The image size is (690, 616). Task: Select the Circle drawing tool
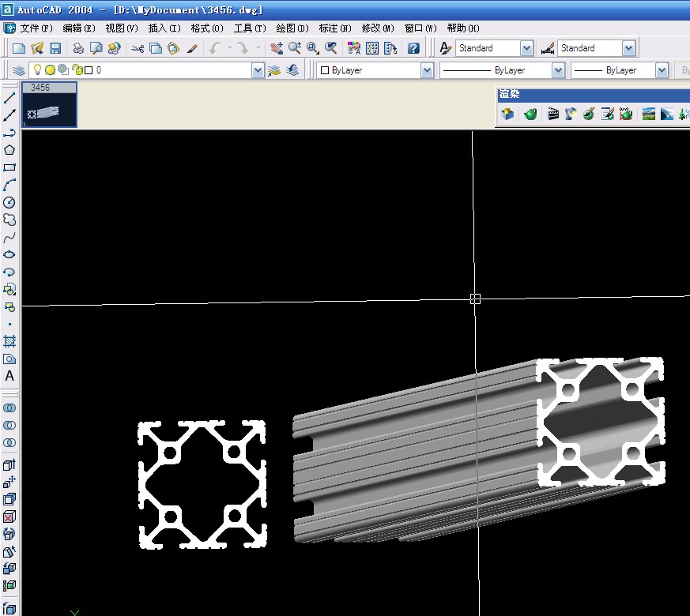tap(9, 202)
